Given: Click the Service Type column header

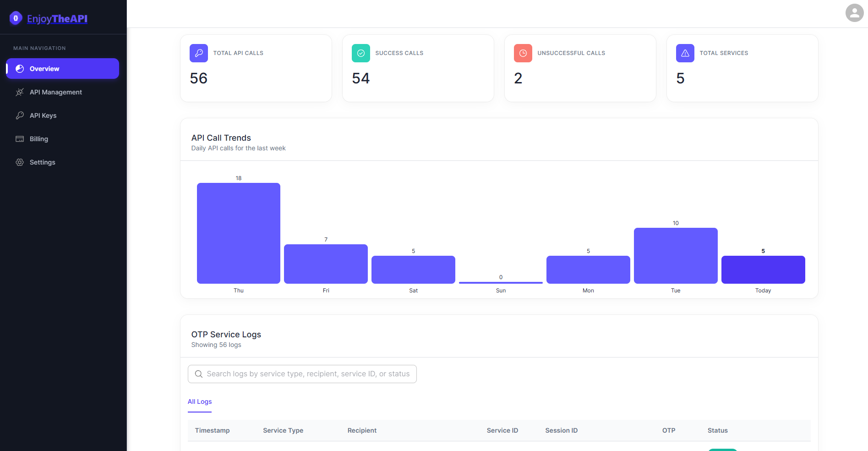Looking at the screenshot, I should click(283, 430).
